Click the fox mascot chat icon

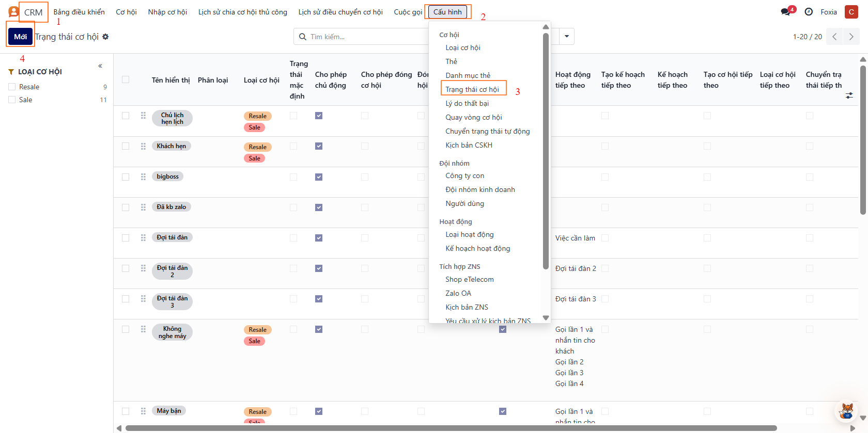[846, 411]
